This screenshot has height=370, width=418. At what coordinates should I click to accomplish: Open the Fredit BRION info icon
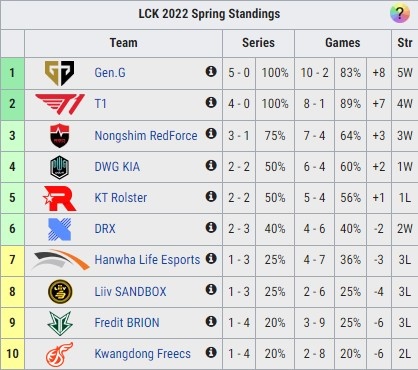(211, 321)
